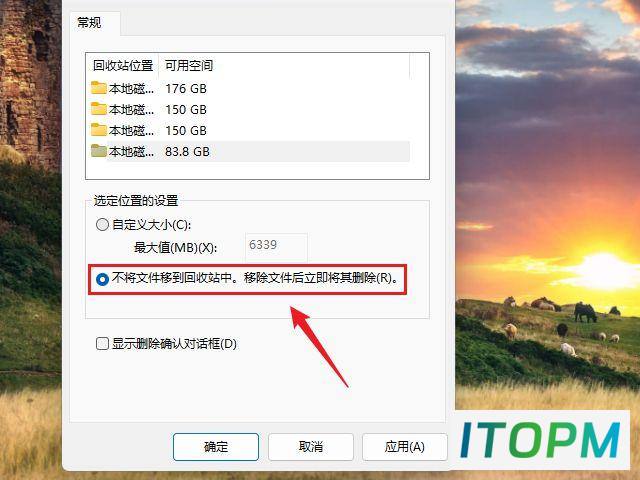This screenshot has width=640, height=480.
Task: Apply settings with the 应用(A) button
Action: [404, 447]
